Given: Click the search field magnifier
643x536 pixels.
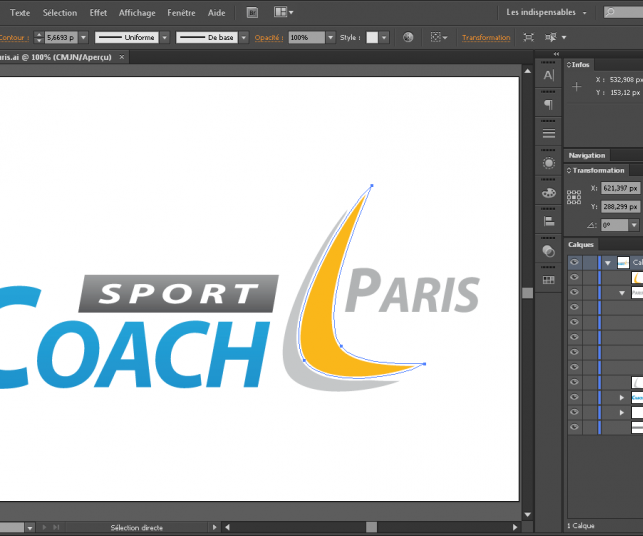Looking at the screenshot, I should (x=610, y=12).
